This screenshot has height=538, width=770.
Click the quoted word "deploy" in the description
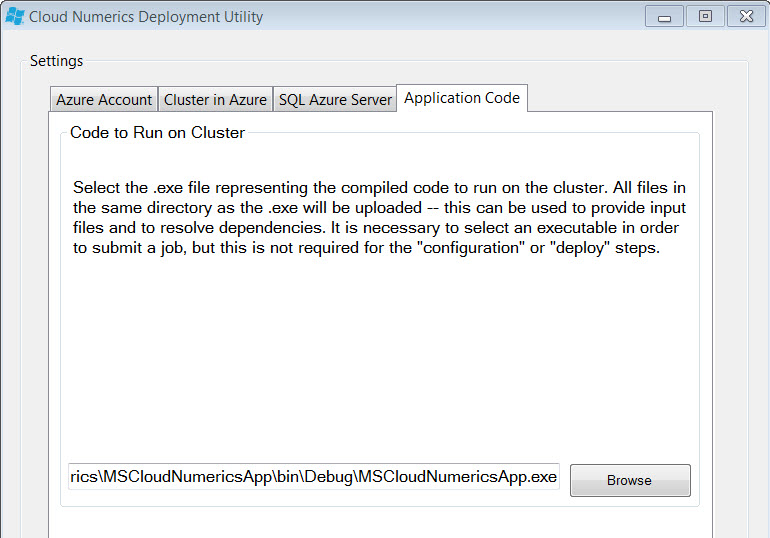coord(579,247)
